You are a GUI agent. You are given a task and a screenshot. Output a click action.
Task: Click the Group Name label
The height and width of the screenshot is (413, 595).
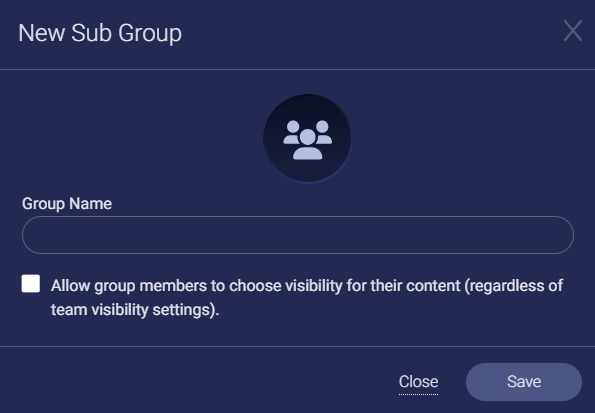67,204
